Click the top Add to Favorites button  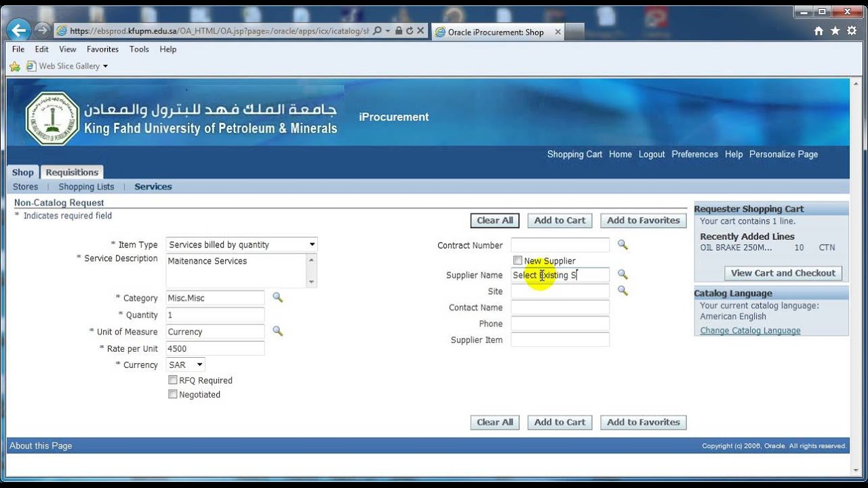(644, 220)
